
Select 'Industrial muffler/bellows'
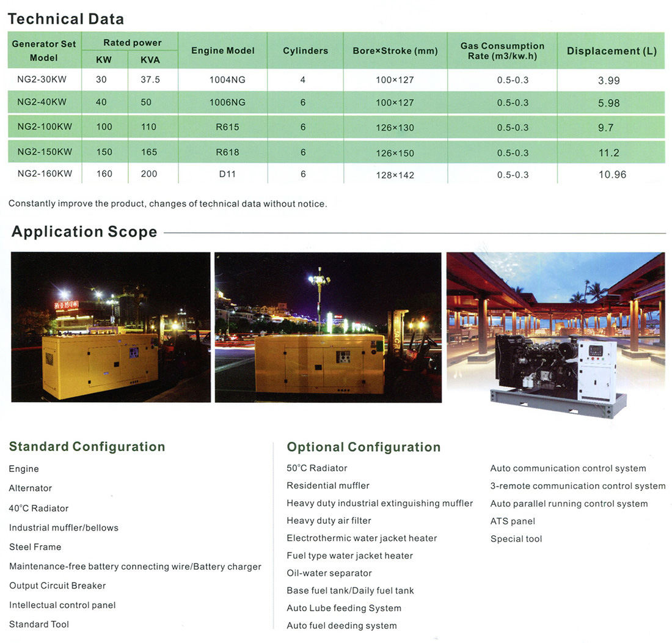[x=64, y=527]
